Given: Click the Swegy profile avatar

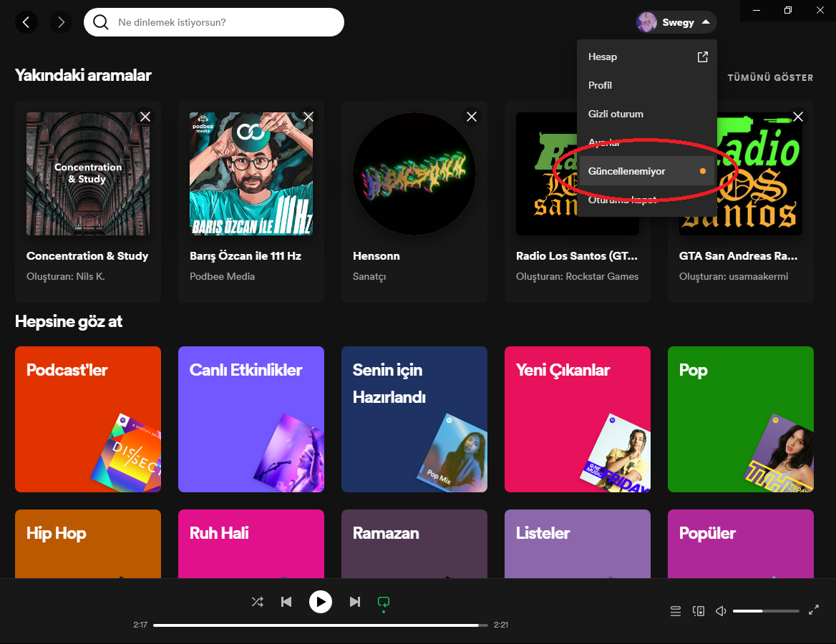Looking at the screenshot, I should pos(647,22).
